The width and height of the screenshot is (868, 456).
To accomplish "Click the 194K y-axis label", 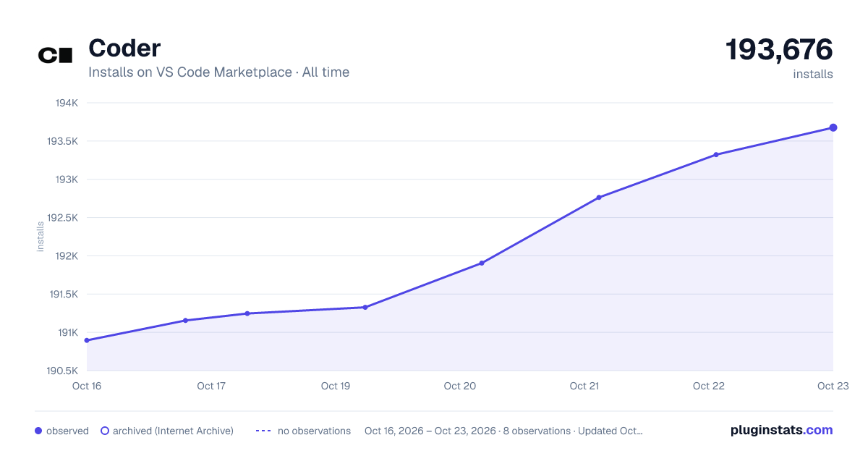I will (x=67, y=103).
